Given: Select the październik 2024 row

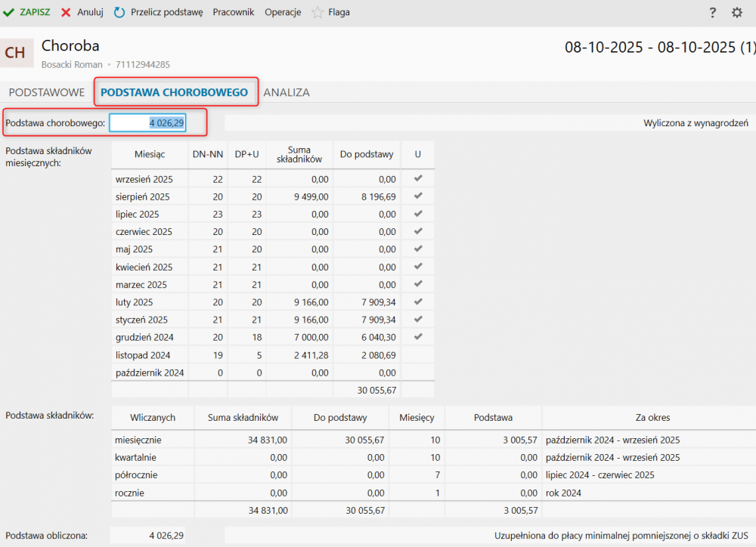Looking at the screenshot, I should point(272,372).
